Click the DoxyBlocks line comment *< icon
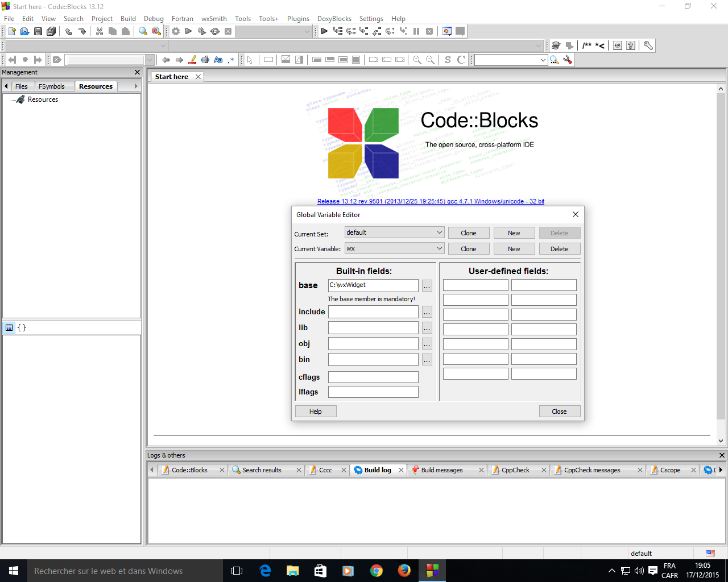Image resolution: width=728 pixels, height=582 pixels. click(x=600, y=45)
